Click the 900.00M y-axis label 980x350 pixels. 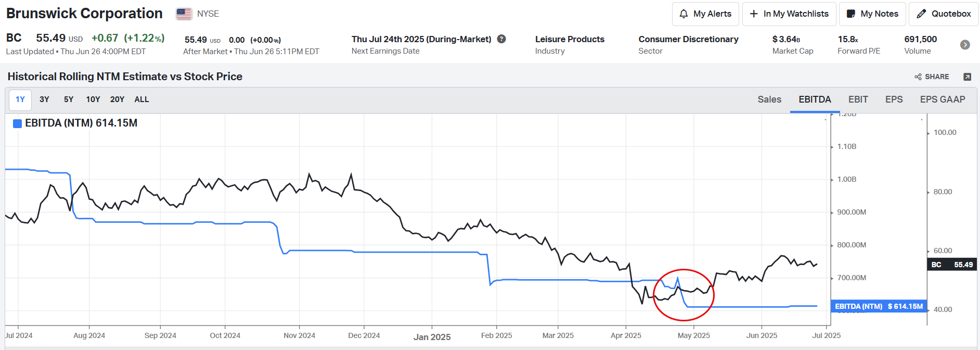[x=852, y=212]
